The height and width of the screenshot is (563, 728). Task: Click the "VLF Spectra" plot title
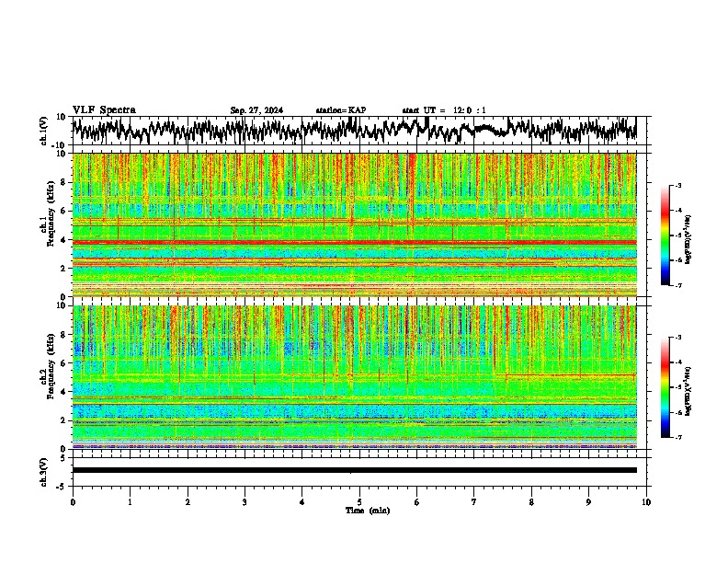104,110
